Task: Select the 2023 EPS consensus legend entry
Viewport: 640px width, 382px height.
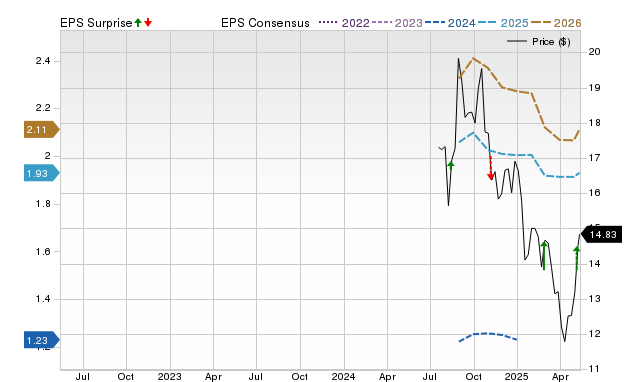Action: coord(398,23)
